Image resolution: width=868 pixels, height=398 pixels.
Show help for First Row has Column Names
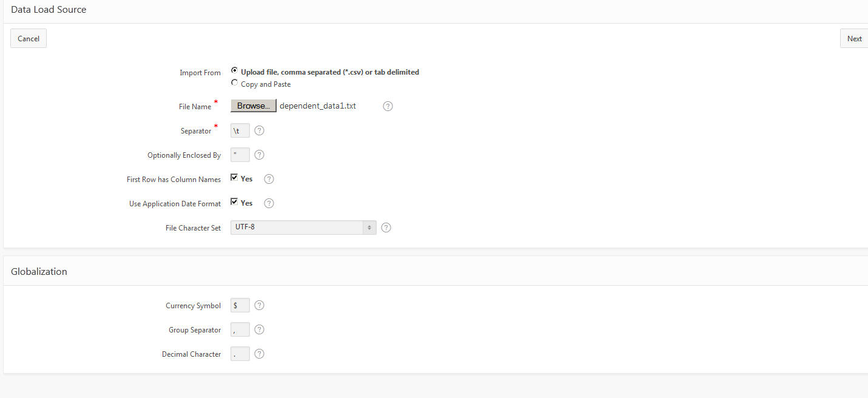(269, 179)
